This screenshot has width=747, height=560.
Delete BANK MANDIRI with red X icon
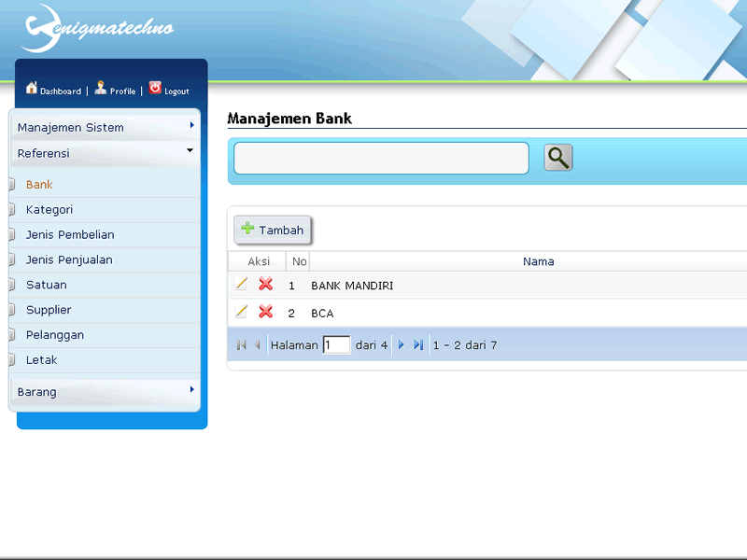click(266, 285)
